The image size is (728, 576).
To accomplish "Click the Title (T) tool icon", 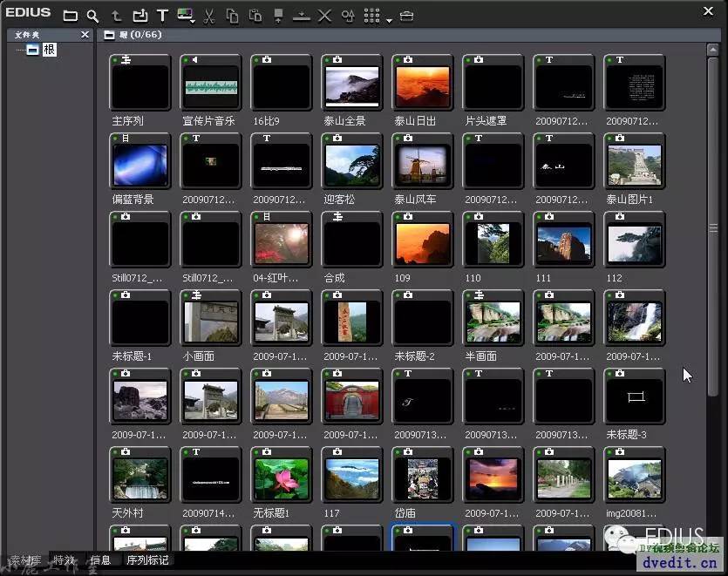I will pos(162,16).
